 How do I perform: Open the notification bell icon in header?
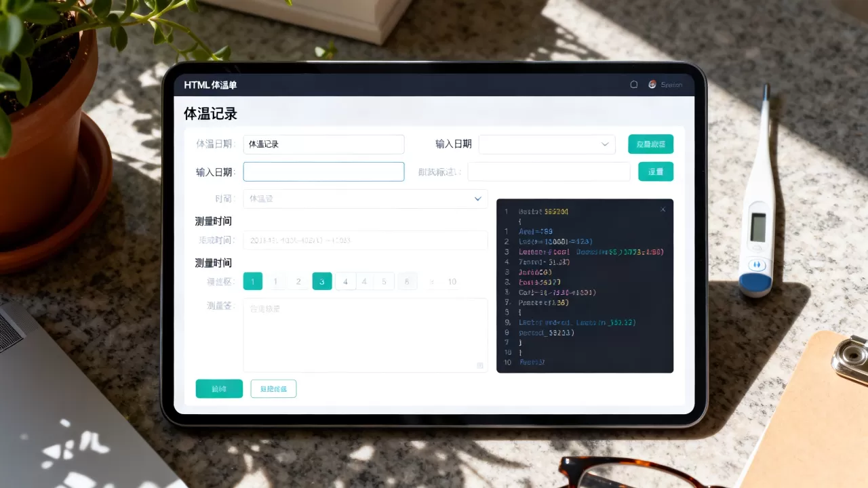634,85
